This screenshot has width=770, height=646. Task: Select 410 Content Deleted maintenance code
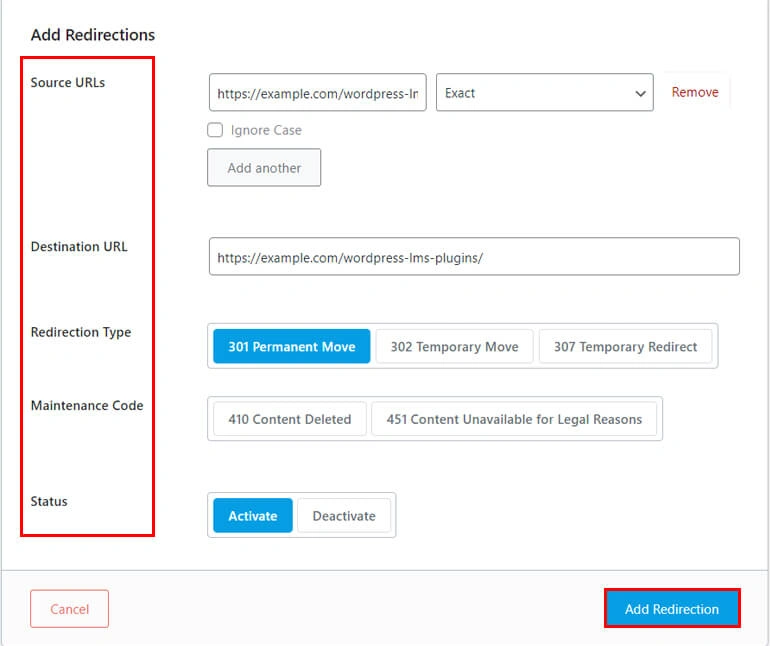[289, 420]
